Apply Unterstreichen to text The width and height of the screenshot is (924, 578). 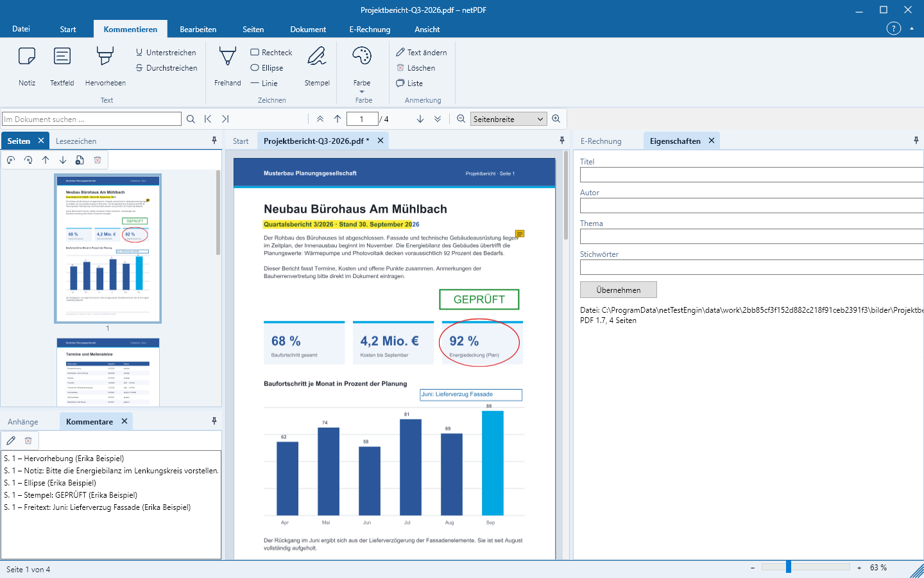coord(166,53)
